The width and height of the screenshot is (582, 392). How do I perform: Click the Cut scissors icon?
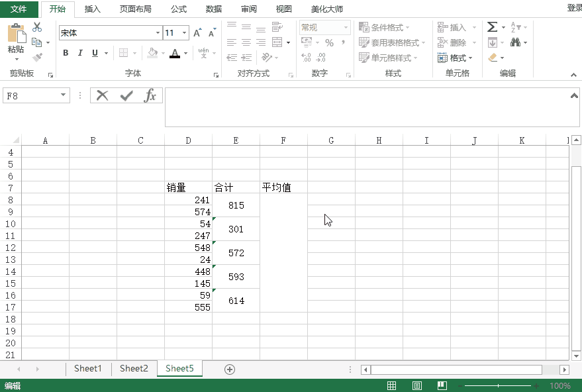coord(36,27)
